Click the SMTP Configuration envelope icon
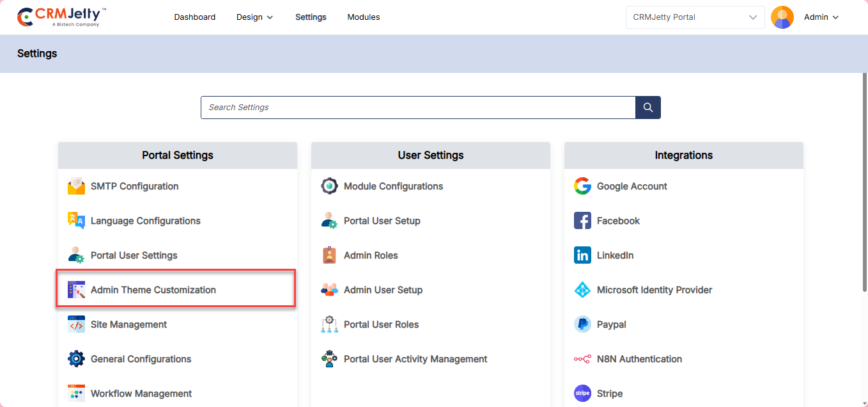 pyautogui.click(x=76, y=186)
